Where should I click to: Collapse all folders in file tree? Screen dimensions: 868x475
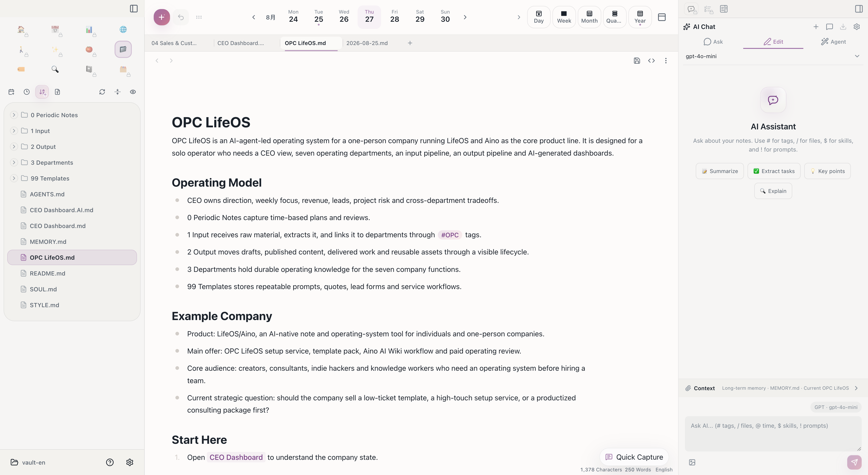pos(118,92)
